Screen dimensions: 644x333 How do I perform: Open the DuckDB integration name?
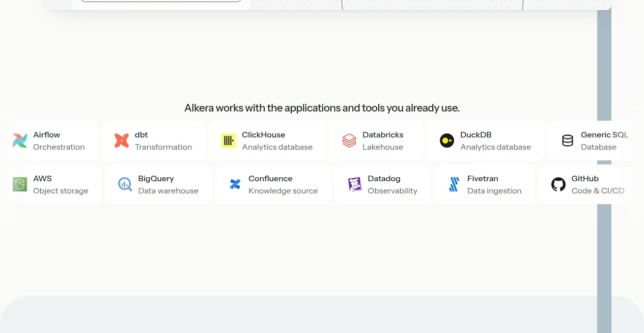[476, 135]
